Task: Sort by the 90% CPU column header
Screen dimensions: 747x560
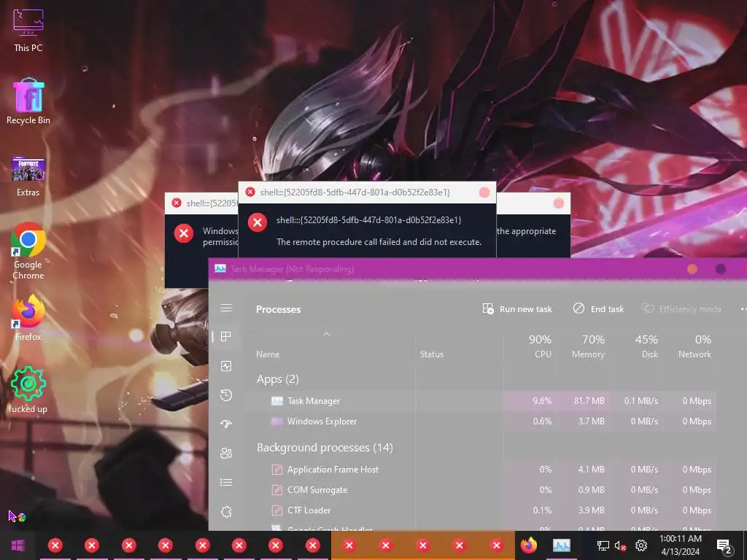Action: [540, 346]
